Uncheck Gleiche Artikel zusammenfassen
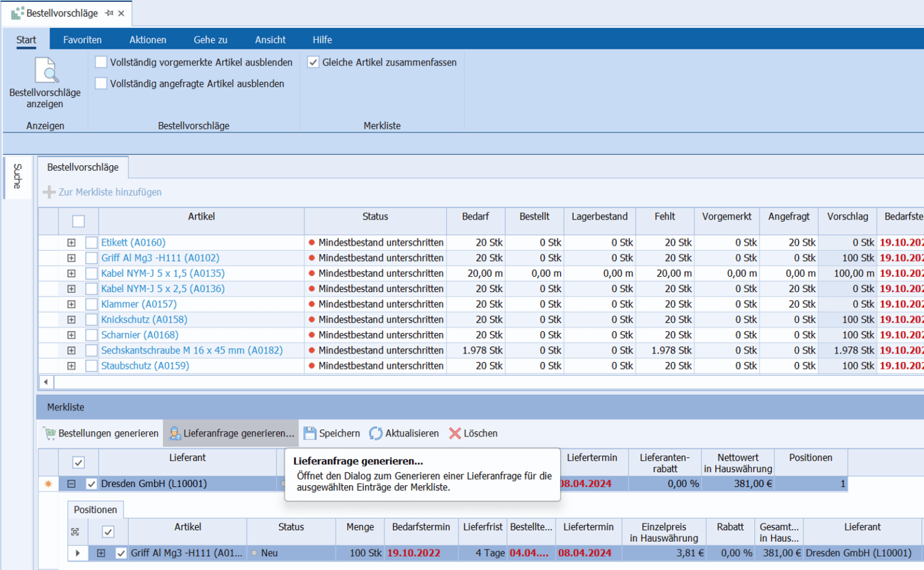This screenshot has height=570, width=924. (x=313, y=63)
